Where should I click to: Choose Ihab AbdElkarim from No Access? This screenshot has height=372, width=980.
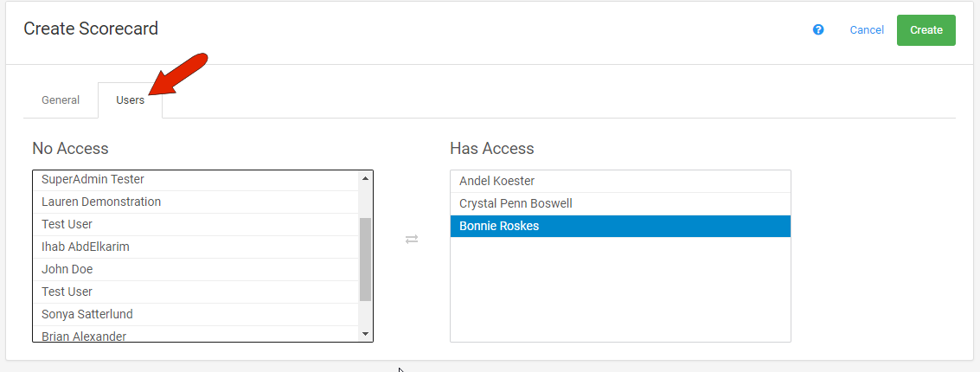[196, 247]
